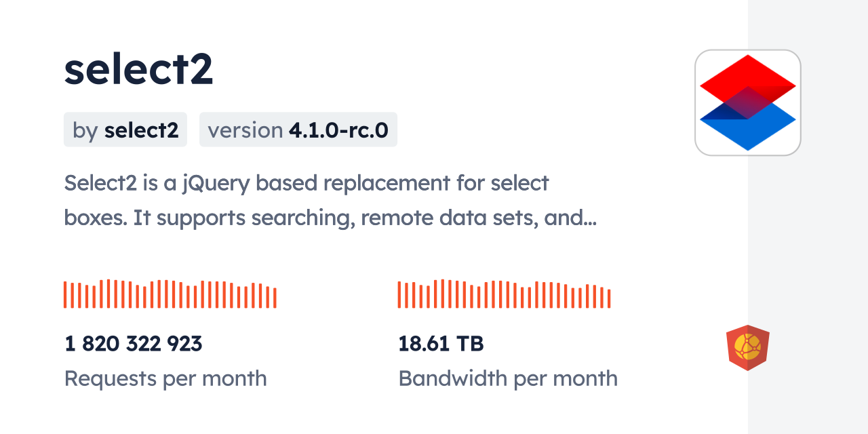This screenshot has height=434, width=868.
Task: Select first bar of the bandwidth chart
Action: coord(399,295)
